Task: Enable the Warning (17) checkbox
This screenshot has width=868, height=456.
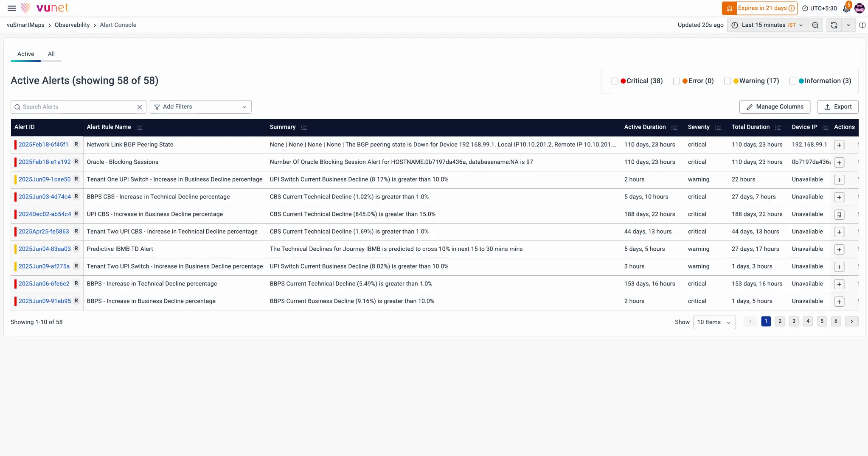Action: tap(727, 81)
